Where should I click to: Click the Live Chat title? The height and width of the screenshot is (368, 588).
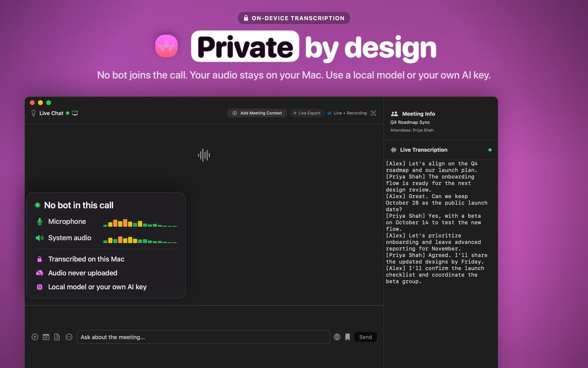point(51,113)
